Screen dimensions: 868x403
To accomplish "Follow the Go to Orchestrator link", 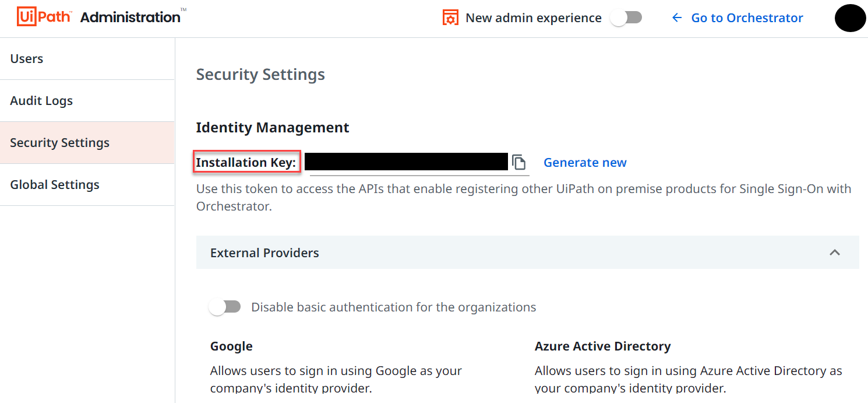I will pos(747,18).
